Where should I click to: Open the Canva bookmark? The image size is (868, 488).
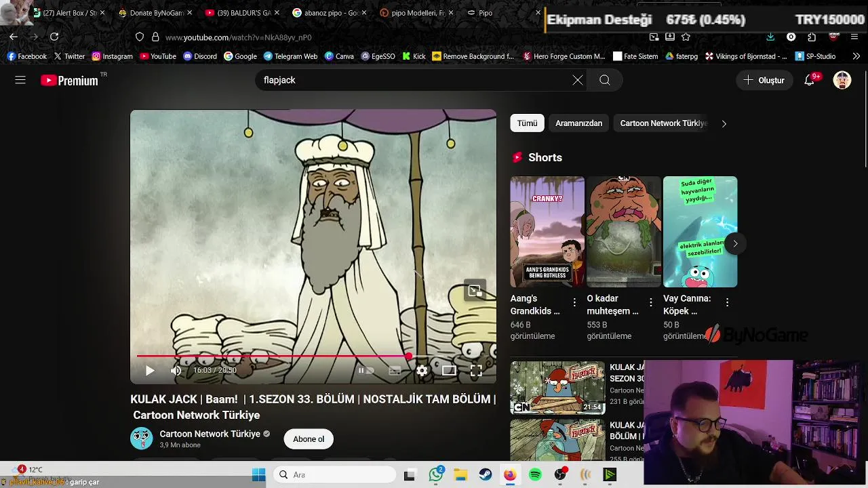[x=339, y=56]
